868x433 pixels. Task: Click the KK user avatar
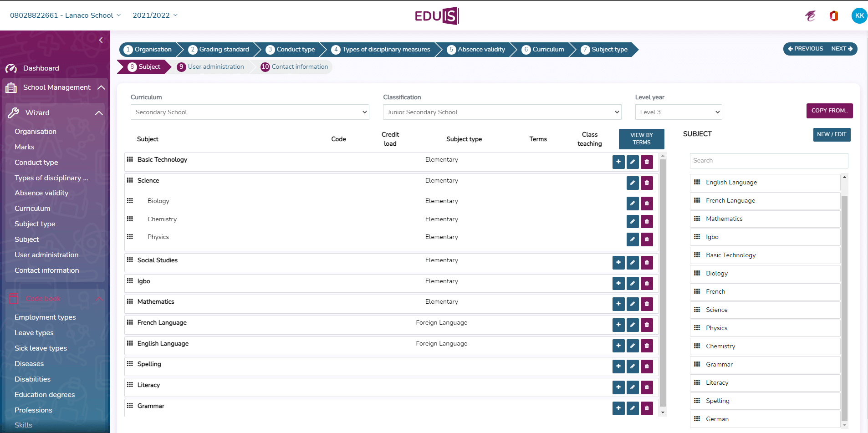[859, 16]
